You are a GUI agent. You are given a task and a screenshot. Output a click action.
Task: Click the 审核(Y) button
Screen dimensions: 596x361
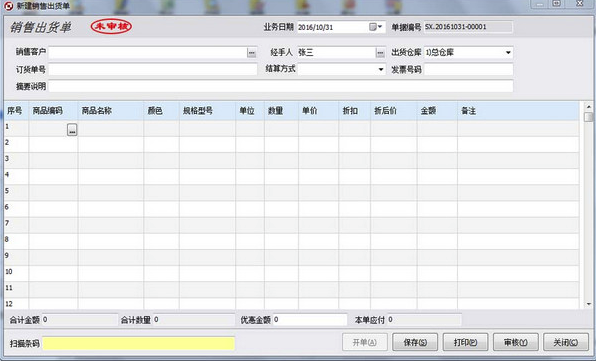516,342
